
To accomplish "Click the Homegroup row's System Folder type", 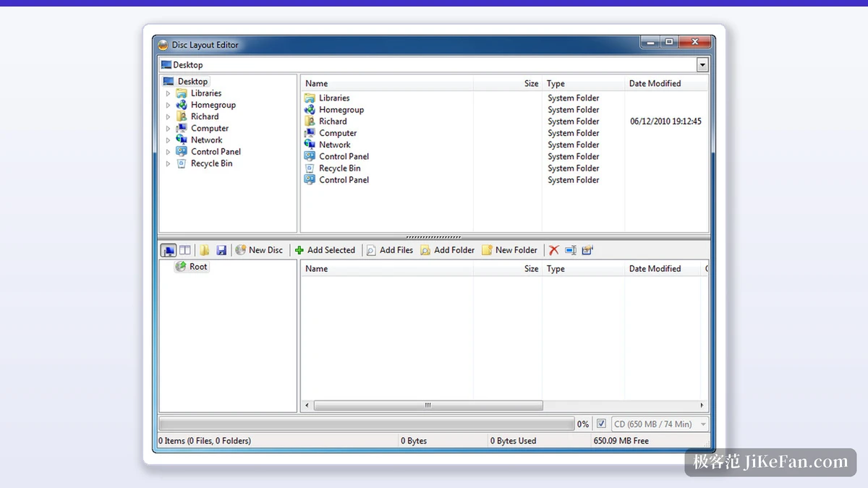I will pyautogui.click(x=574, y=110).
